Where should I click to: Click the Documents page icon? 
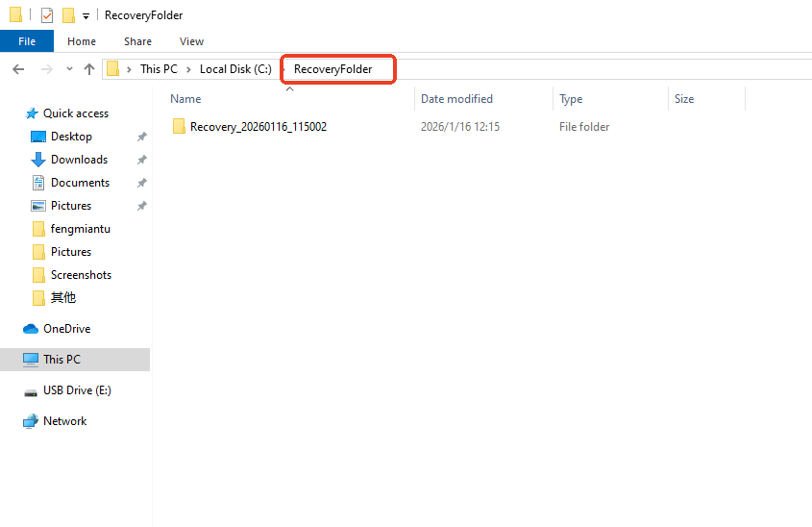[38, 183]
